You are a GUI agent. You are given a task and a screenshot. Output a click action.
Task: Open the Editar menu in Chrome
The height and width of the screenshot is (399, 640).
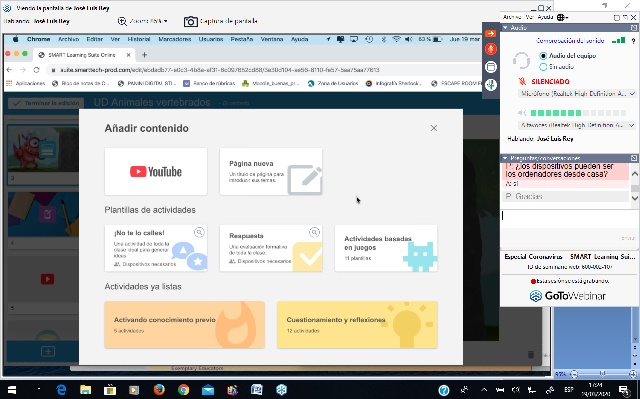94,39
